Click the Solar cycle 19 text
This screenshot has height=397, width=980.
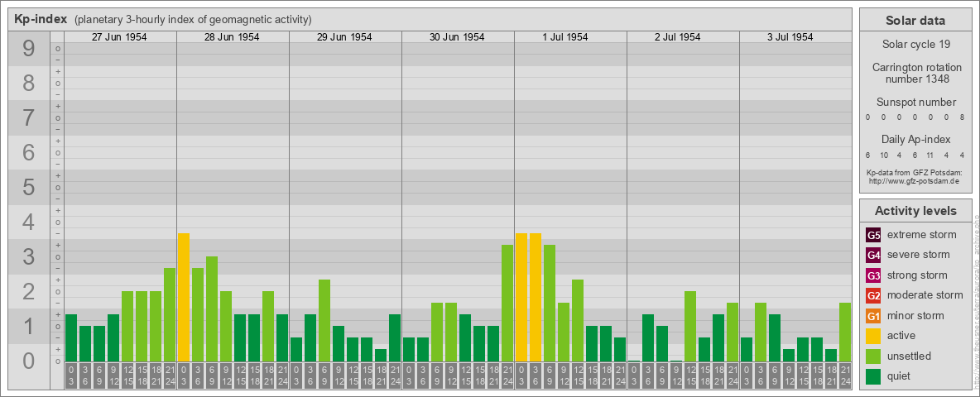point(915,45)
